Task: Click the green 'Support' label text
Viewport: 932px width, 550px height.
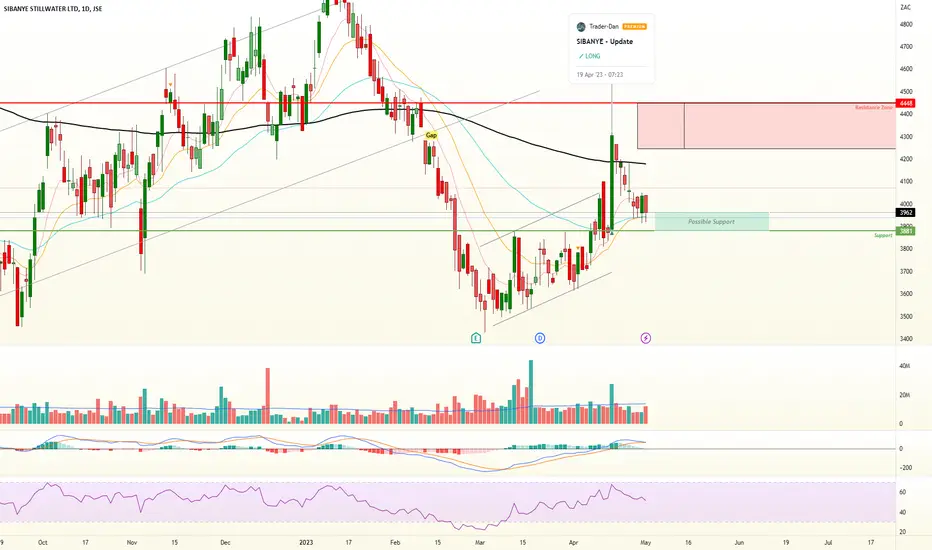Action: coord(883,235)
